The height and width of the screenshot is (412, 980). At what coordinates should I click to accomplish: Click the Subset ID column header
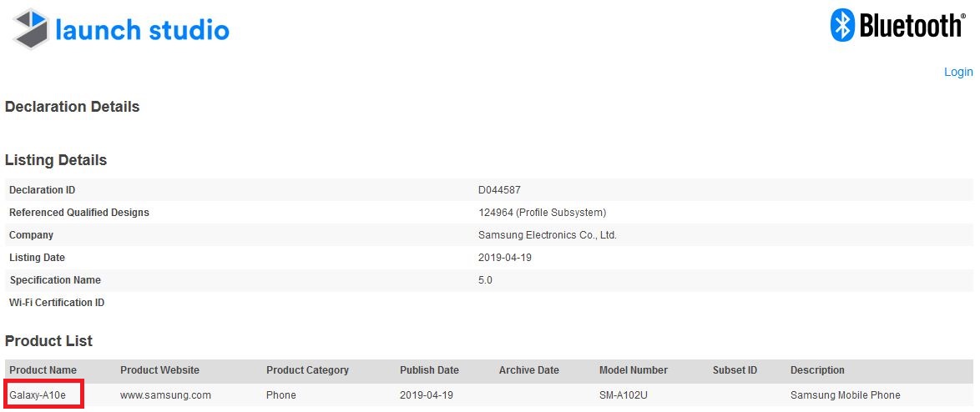click(735, 370)
